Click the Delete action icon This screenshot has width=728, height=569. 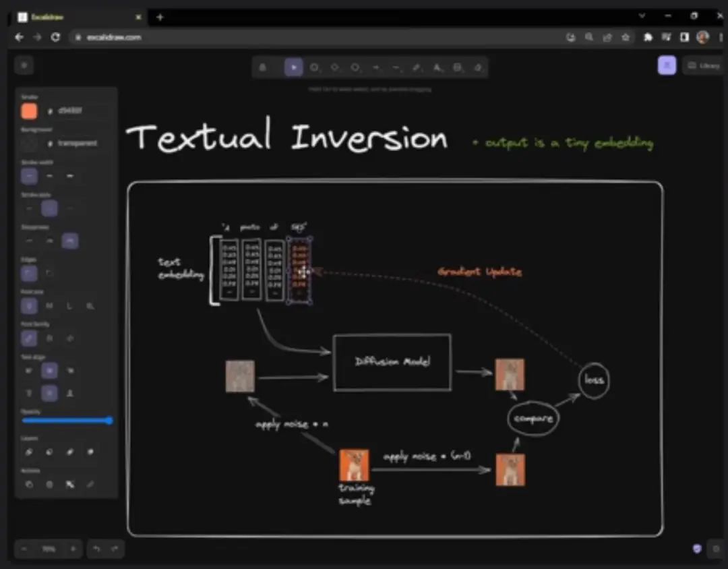pyautogui.click(x=50, y=485)
